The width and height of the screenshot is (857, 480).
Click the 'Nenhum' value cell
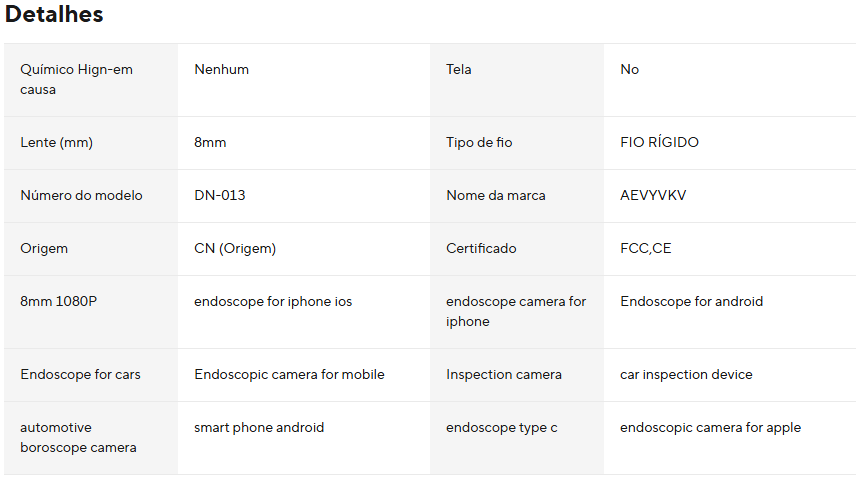pos(221,69)
